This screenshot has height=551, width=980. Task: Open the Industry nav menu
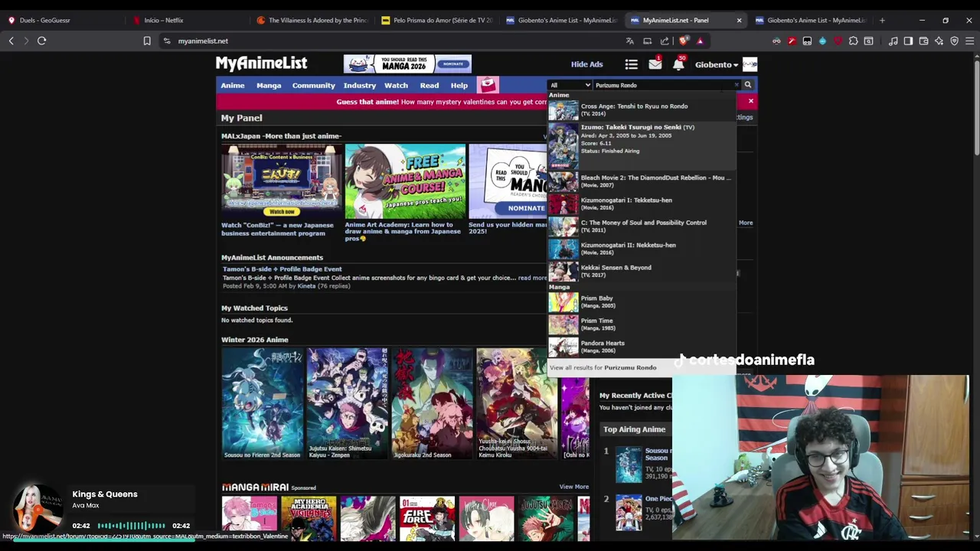tap(360, 85)
